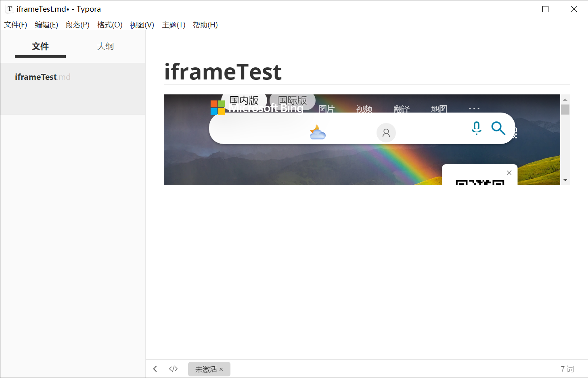Click the iframe scrollbar up arrow
This screenshot has width=588, height=378.
click(565, 99)
